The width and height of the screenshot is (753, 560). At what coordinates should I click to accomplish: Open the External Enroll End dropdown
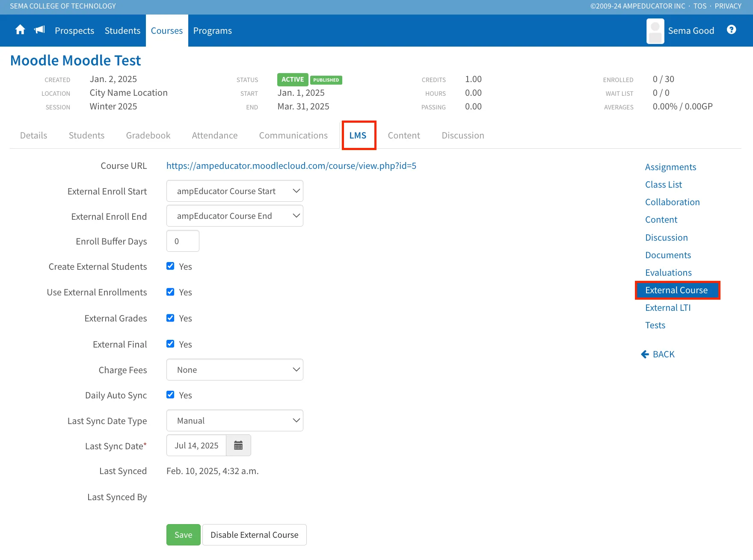[x=235, y=216]
